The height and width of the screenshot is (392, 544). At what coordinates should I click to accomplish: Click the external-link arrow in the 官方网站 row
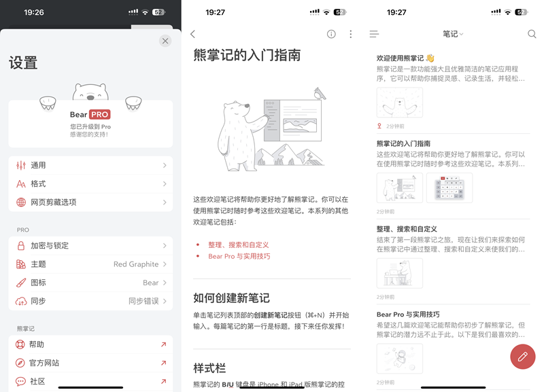tap(163, 363)
